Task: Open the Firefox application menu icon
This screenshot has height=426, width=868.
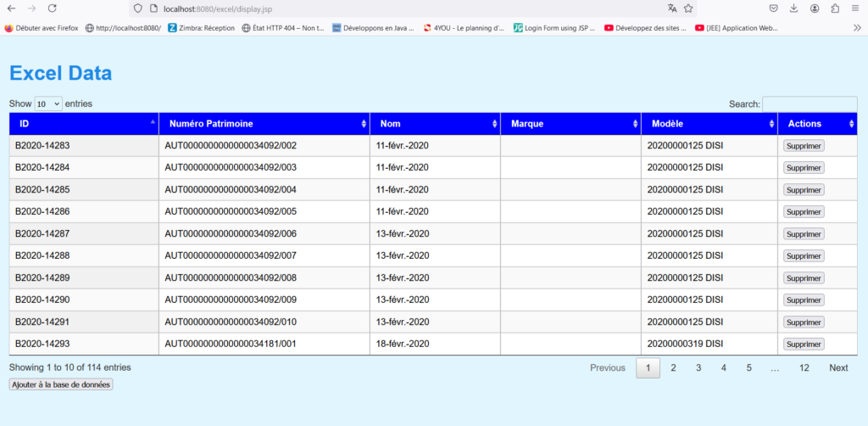Action: point(856,8)
